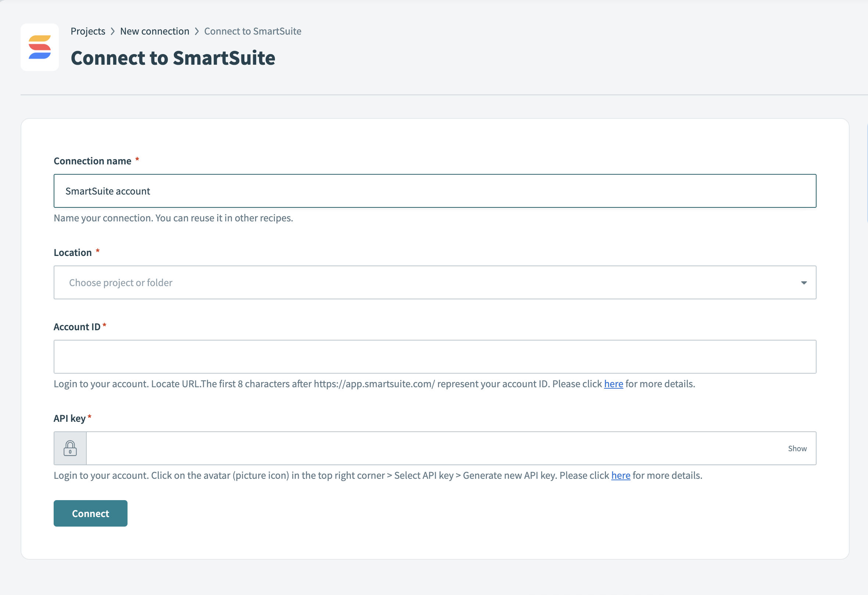Show the hidden API key value
This screenshot has height=595, width=868.
pos(797,448)
